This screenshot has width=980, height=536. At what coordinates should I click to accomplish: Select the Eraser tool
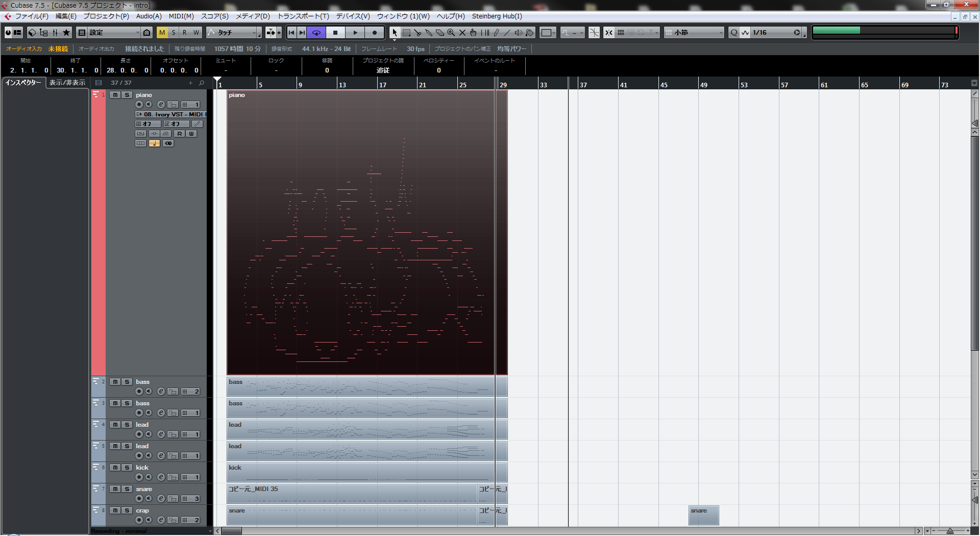440,33
